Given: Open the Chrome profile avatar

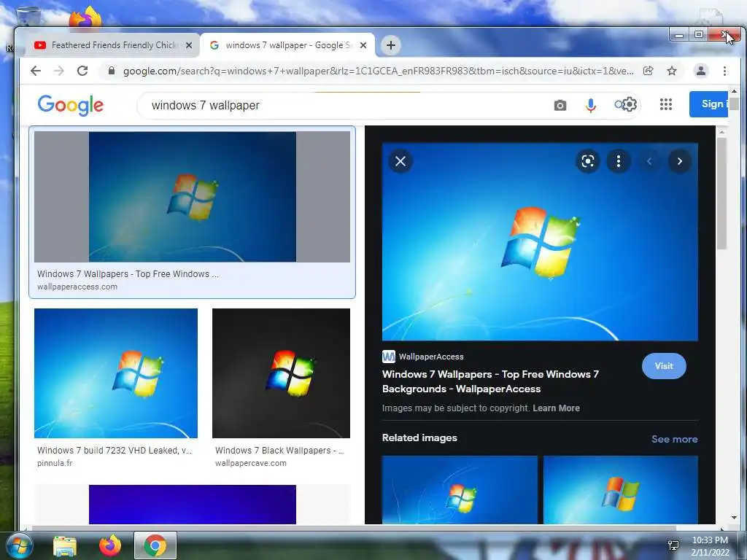Looking at the screenshot, I should click(x=701, y=71).
